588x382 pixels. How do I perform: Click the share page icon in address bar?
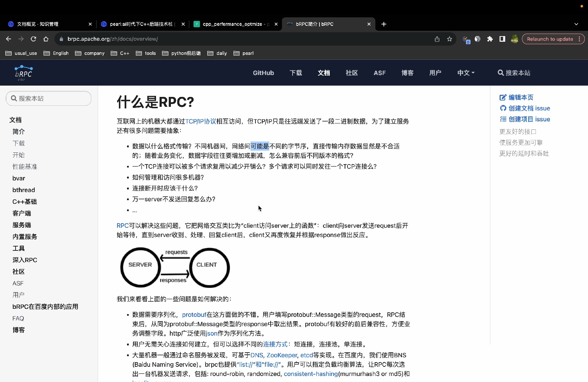tap(437, 39)
